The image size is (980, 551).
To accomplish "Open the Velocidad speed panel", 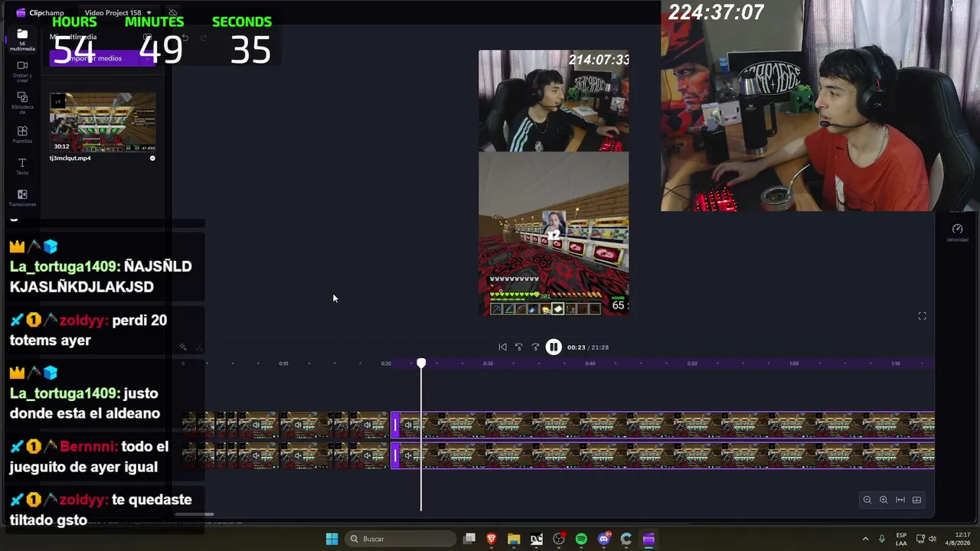I will coord(957,233).
